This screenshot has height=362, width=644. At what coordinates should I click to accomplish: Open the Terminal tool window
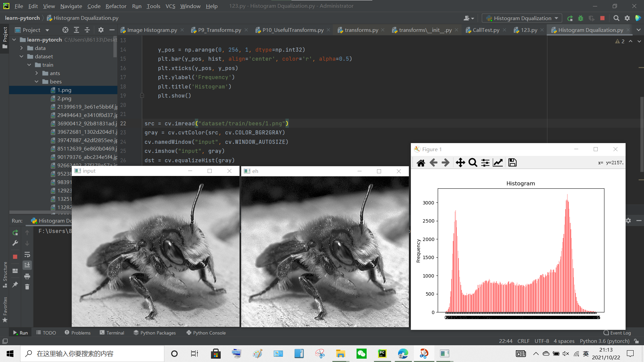point(115,333)
